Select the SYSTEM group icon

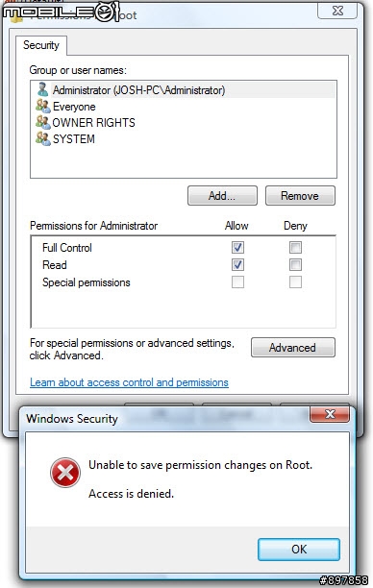point(42,138)
